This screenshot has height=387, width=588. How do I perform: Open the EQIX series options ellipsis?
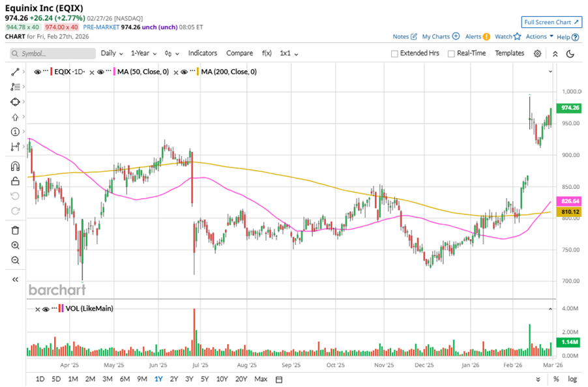46,71
